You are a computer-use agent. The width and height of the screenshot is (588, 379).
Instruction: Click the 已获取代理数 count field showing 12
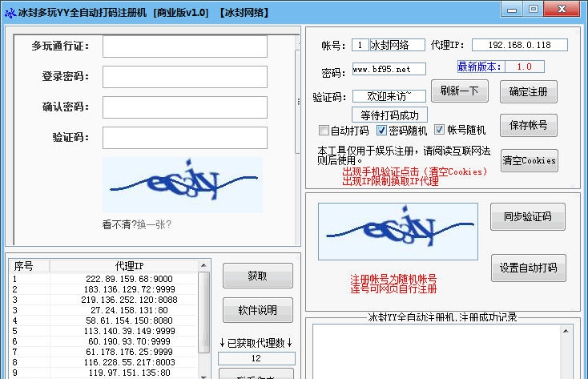(x=256, y=358)
